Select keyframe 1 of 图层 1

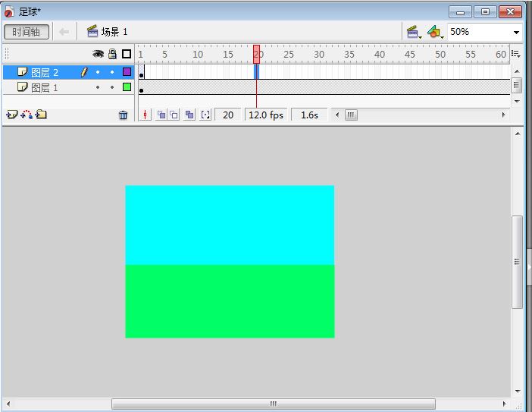[142, 87]
